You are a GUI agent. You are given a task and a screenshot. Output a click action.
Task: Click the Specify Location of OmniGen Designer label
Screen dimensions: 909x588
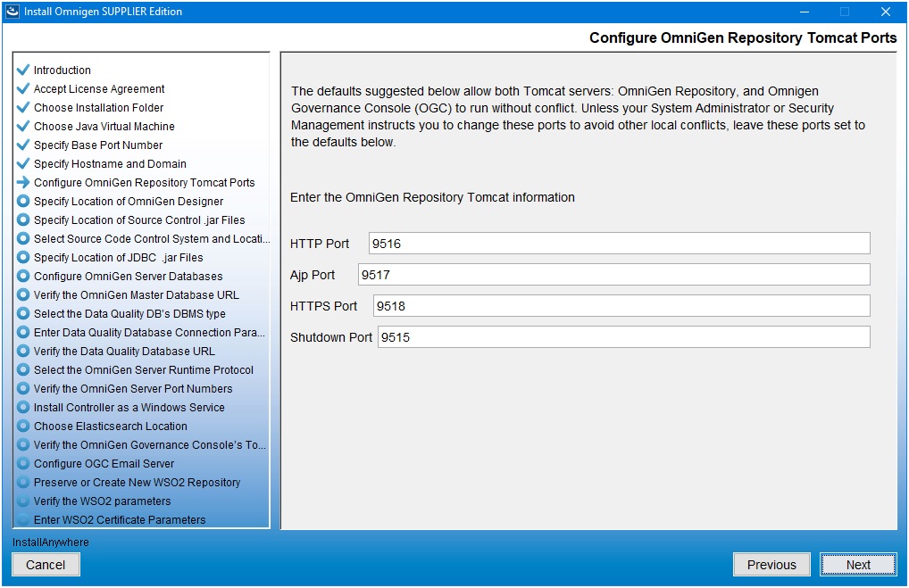point(128,201)
